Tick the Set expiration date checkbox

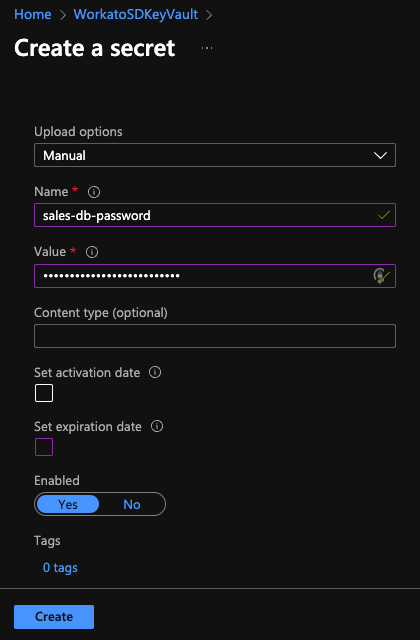pos(44,447)
